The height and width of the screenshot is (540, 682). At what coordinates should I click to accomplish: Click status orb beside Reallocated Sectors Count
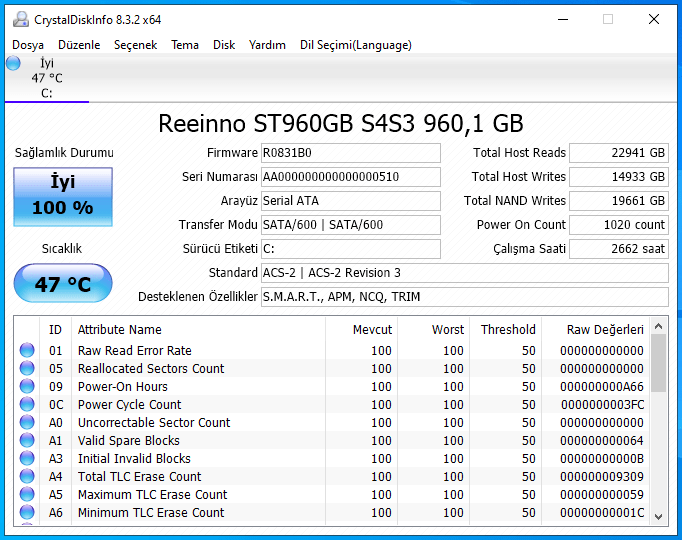(27, 369)
